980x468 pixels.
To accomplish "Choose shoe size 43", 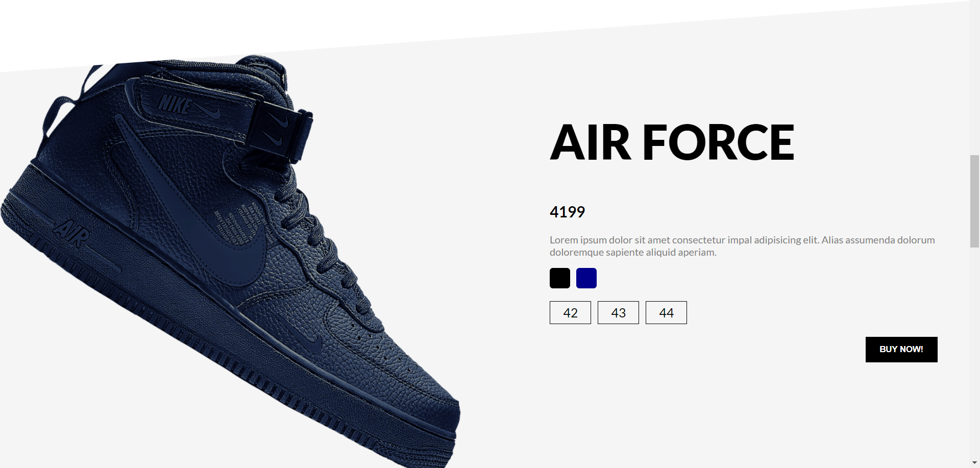I will 618,312.
